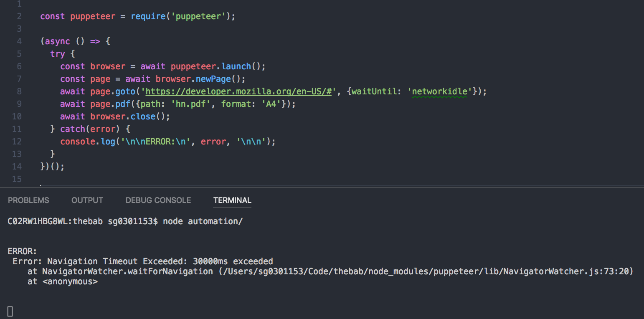Click the terminal cursor block at the bottom
The image size is (644, 319).
coord(9,311)
